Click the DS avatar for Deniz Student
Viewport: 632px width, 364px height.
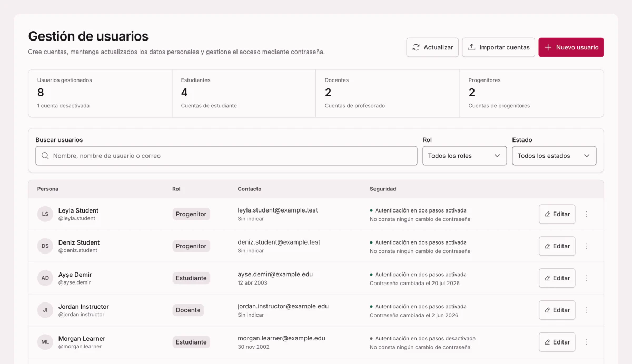click(x=45, y=246)
